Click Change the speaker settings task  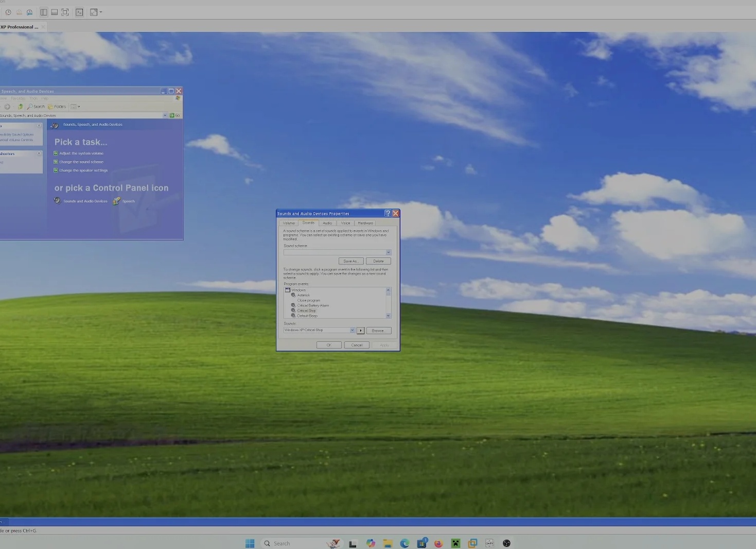[81, 170]
